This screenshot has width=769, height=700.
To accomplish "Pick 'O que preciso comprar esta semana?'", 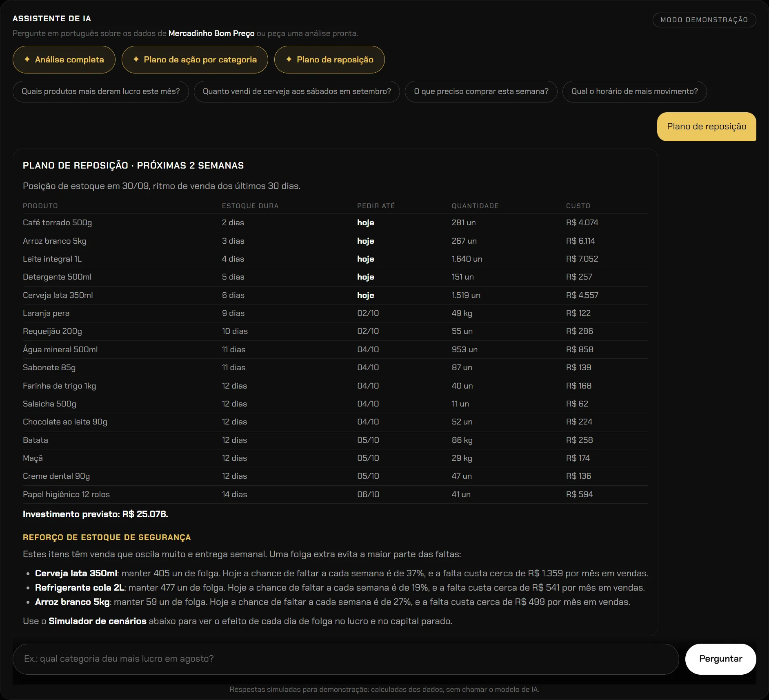I will pyautogui.click(x=481, y=91).
